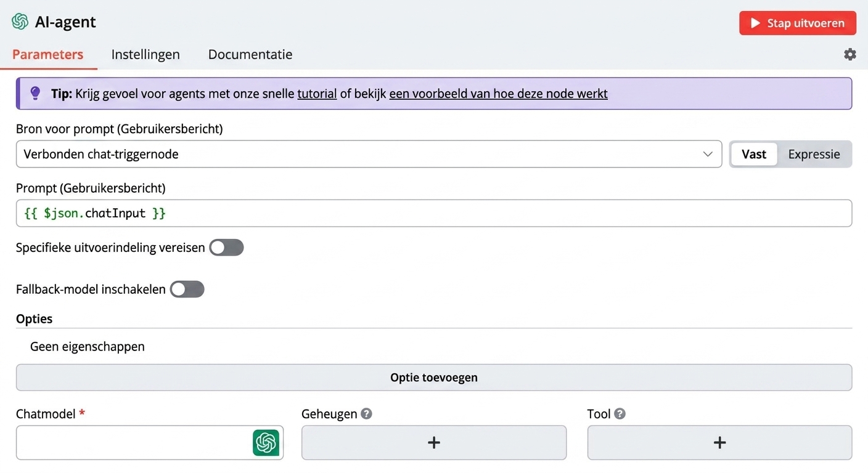Click the settings gear icon
Screen dimensions: 868x473
click(850, 54)
